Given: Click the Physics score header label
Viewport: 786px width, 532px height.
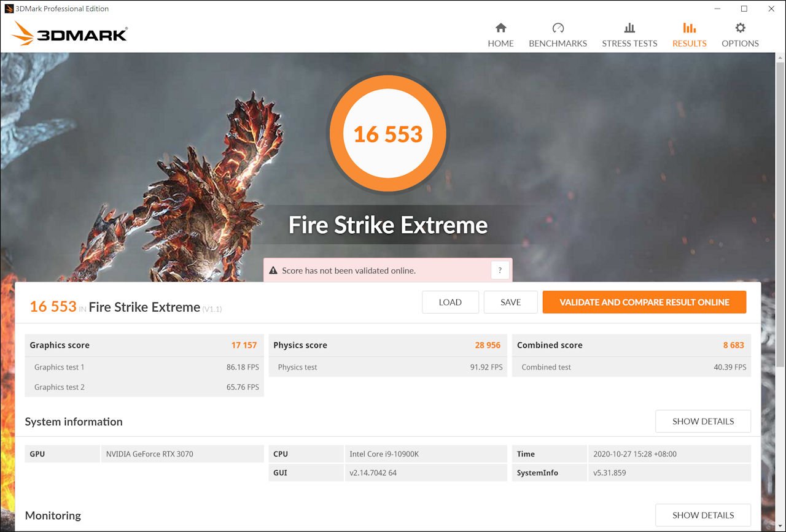Looking at the screenshot, I should pos(300,345).
